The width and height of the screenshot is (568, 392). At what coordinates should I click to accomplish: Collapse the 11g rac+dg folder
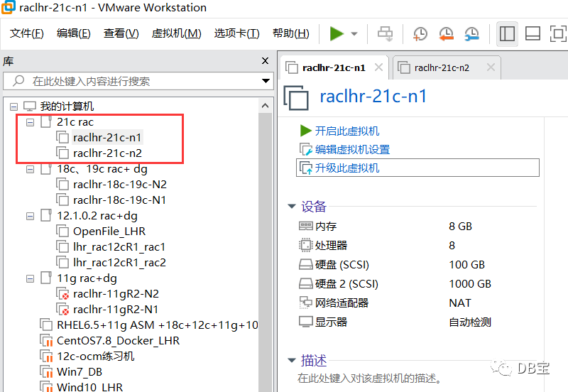point(30,278)
